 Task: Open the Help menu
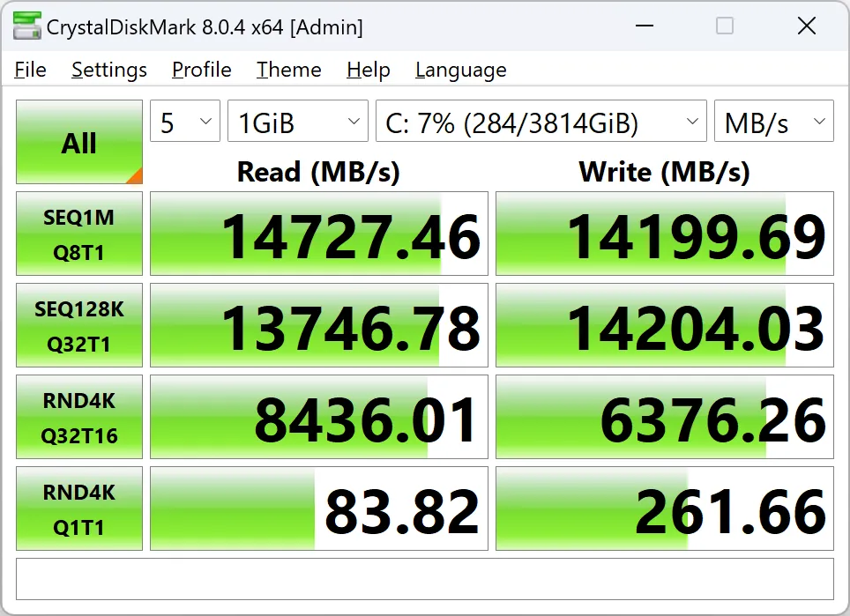(369, 70)
